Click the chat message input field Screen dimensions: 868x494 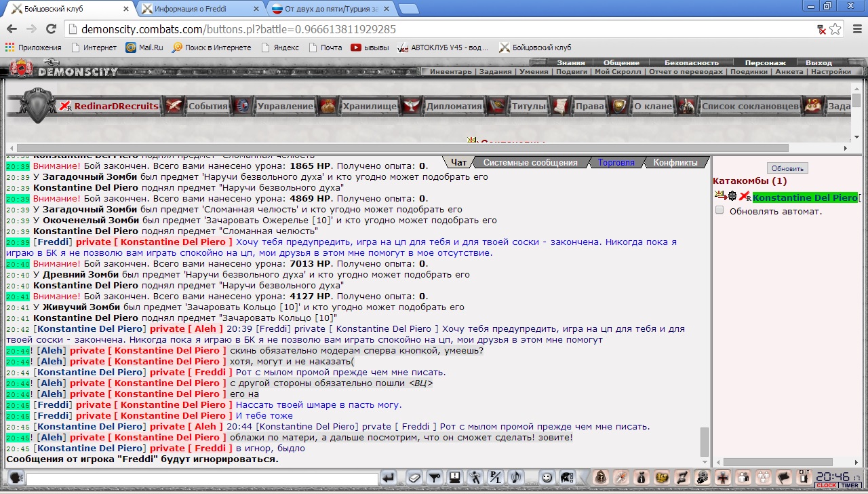[202, 479]
